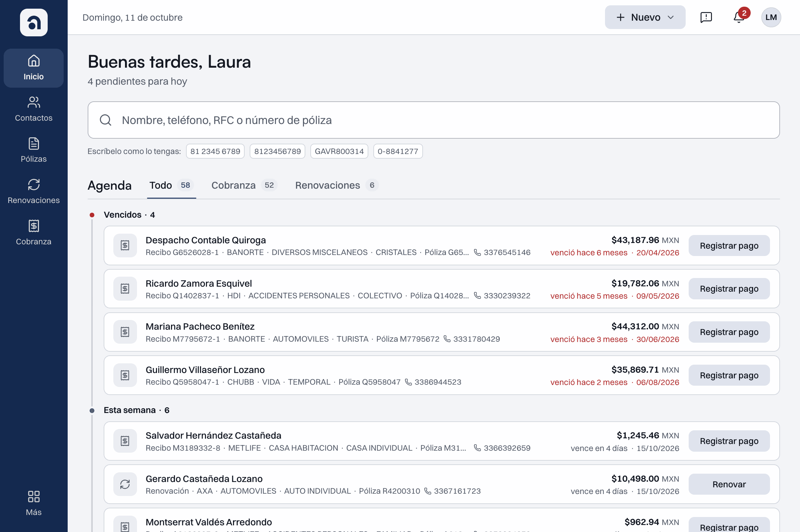Open Salvador Hernández Castañeda's entry name
The image size is (800, 532).
(x=213, y=436)
